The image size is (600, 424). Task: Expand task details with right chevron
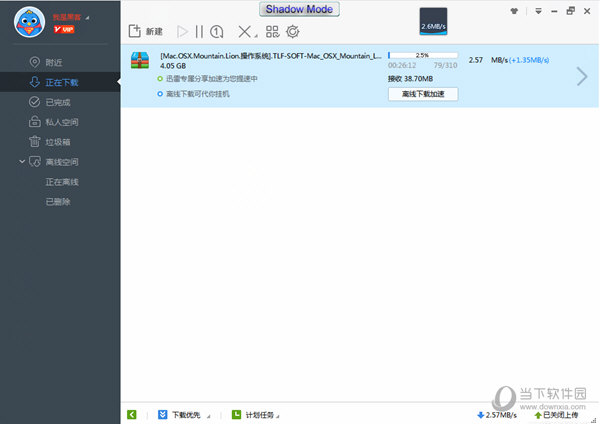click(x=582, y=76)
